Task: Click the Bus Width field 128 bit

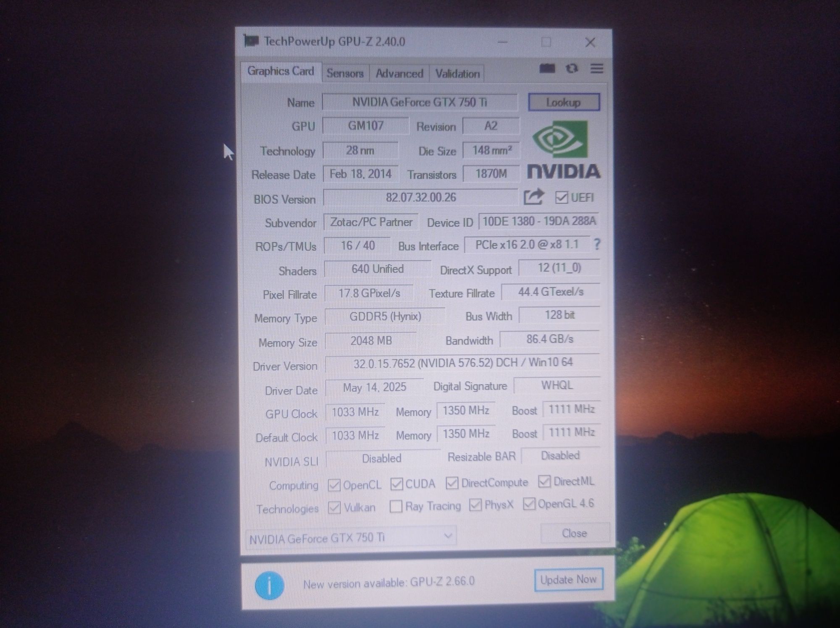Action: pyautogui.click(x=559, y=315)
